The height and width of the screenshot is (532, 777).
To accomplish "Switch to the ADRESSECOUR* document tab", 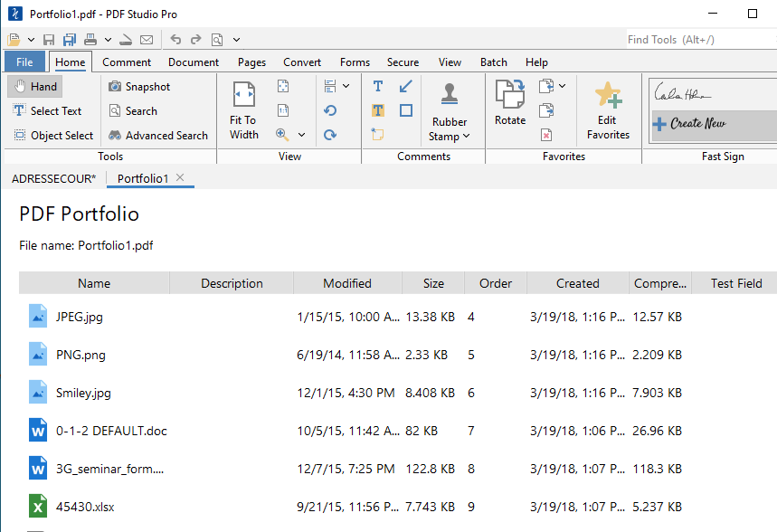I will click(x=53, y=178).
